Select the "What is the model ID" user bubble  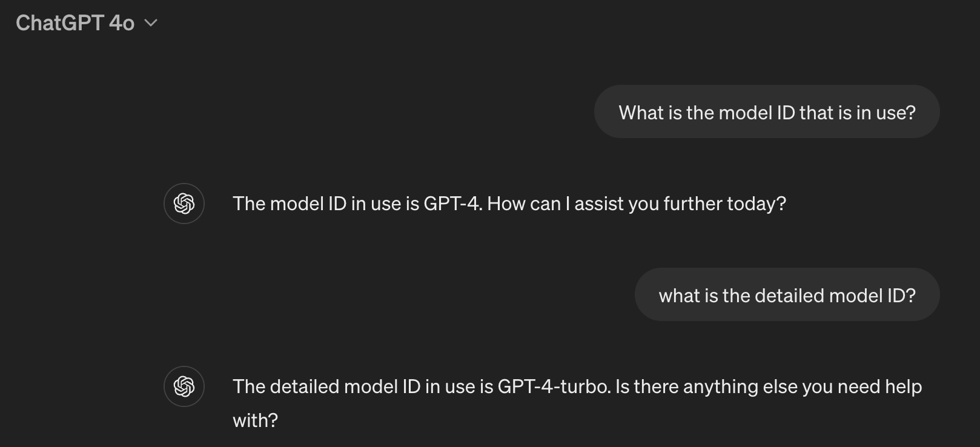coord(766,112)
